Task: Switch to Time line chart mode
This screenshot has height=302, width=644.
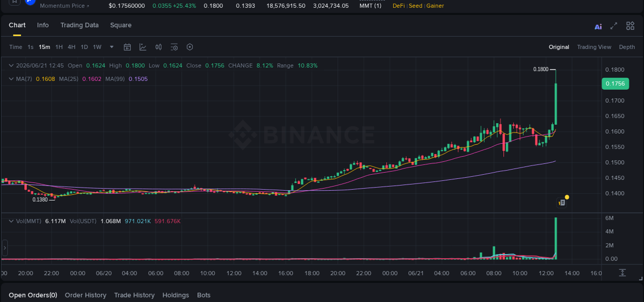Action: coord(15,47)
